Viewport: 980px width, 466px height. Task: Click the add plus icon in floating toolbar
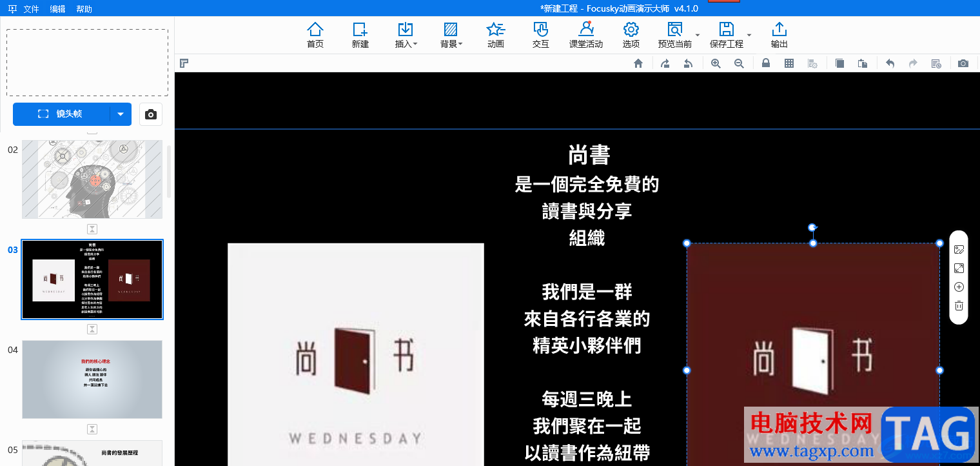(x=959, y=287)
